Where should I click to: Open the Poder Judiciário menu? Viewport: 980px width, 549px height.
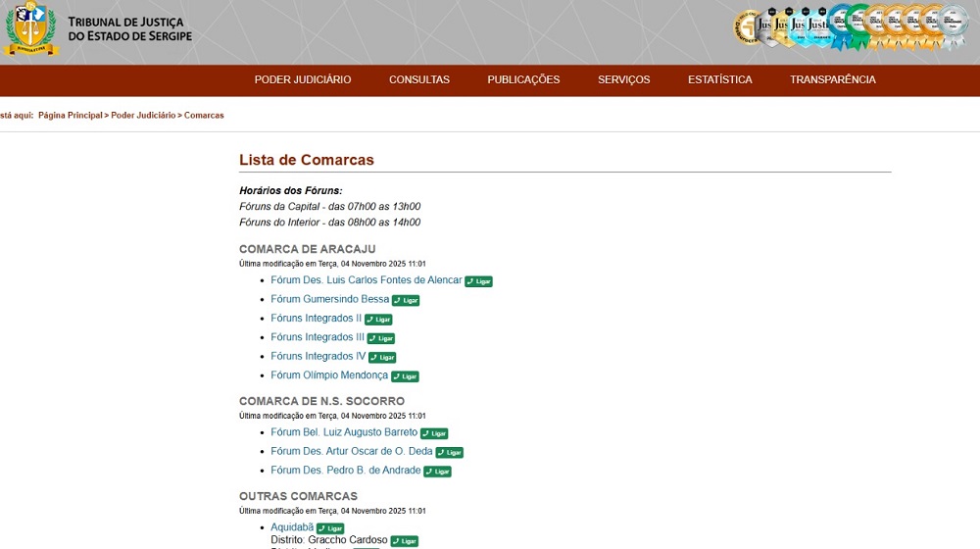point(302,80)
